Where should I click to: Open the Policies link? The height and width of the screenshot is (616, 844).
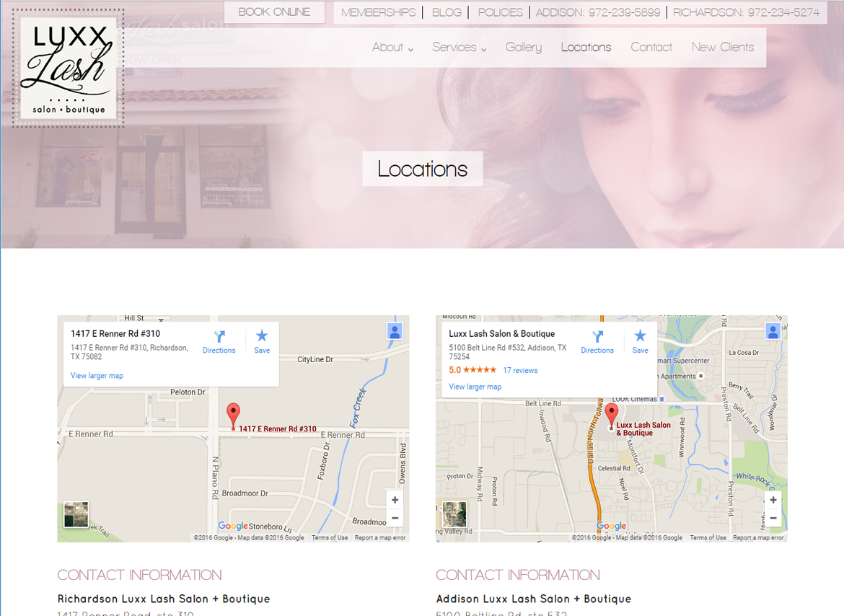point(501,12)
